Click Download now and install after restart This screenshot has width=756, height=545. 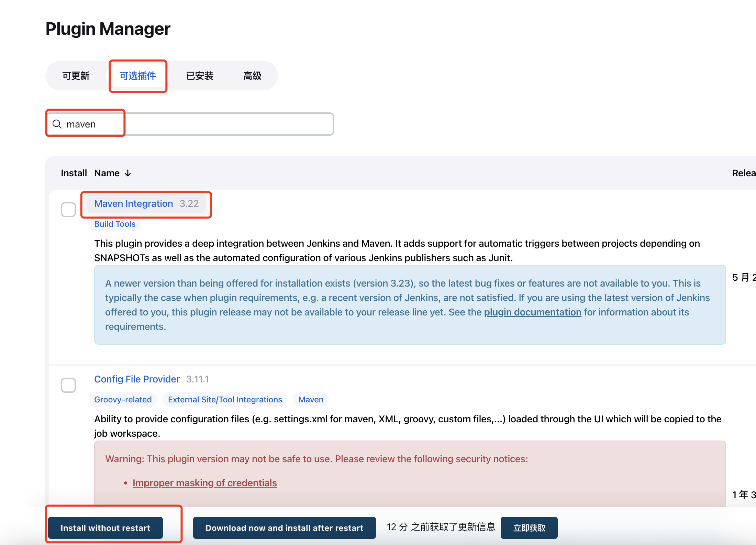coord(285,528)
